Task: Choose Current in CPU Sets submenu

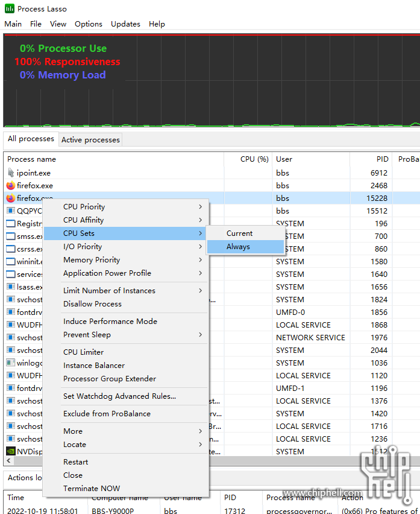Action: pos(245,233)
